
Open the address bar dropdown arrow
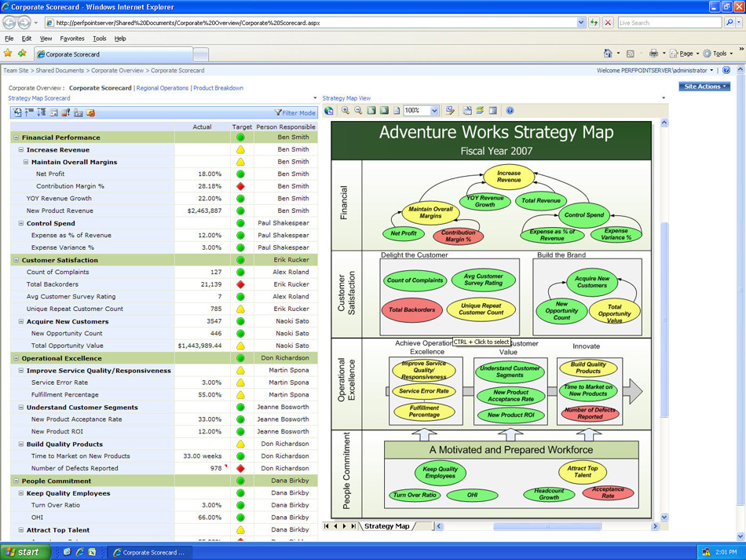click(x=581, y=22)
